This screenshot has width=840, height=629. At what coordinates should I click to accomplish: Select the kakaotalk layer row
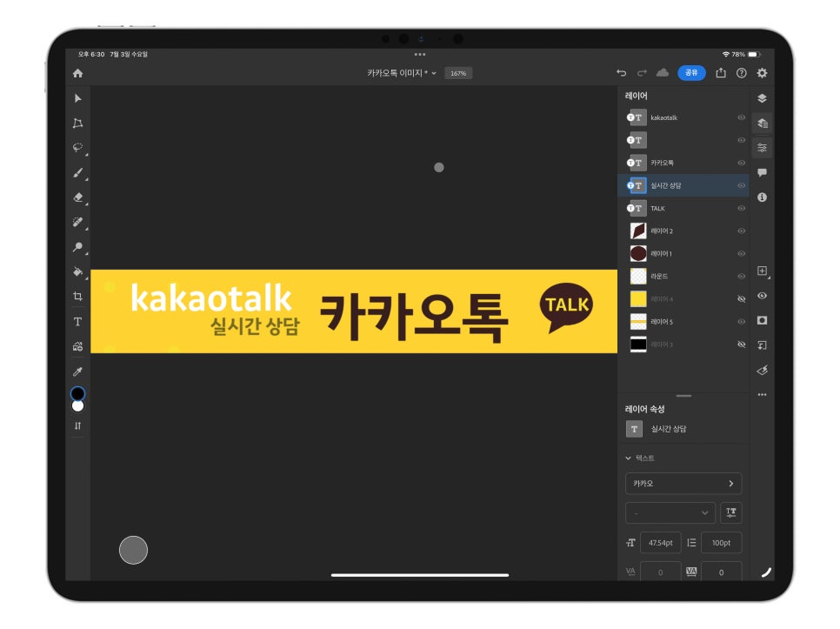tap(683, 117)
